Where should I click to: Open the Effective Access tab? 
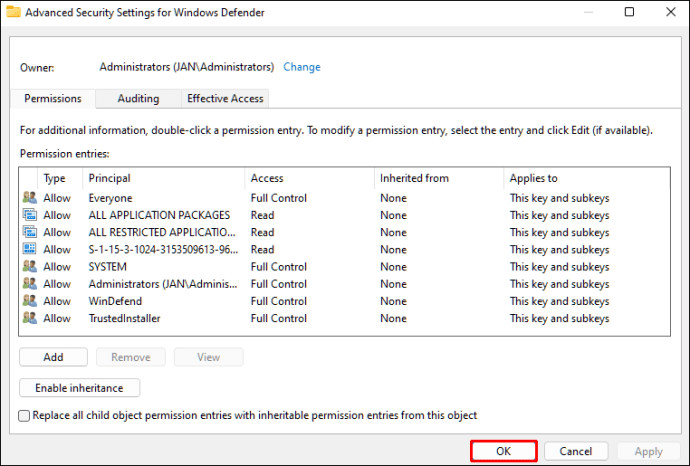(x=225, y=98)
